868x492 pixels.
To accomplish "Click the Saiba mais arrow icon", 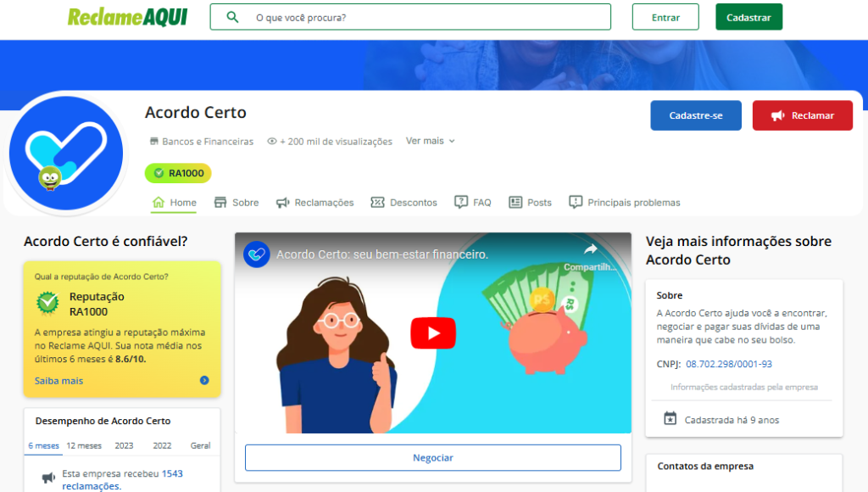I will pyautogui.click(x=204, y=381).
